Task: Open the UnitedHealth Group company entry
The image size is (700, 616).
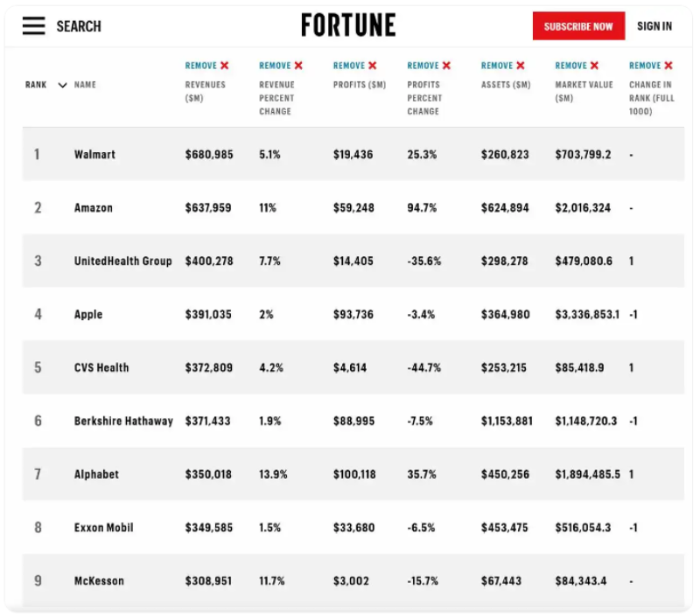Action: 122,261
